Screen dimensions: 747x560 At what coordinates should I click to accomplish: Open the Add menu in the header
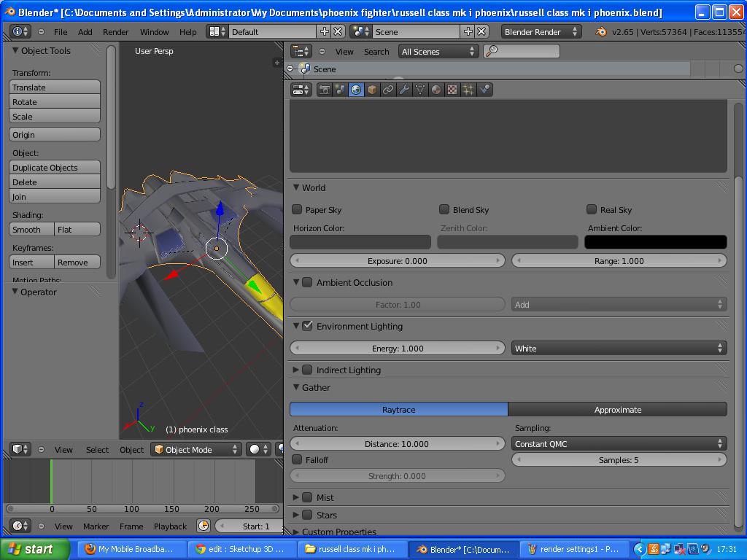click(x=85, y=31)
